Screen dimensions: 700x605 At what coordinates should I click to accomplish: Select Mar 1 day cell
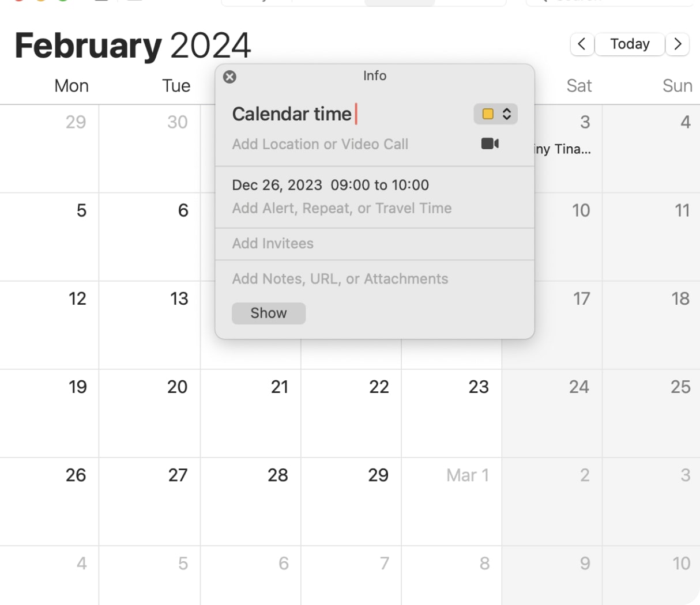click(x=451, y=501)
